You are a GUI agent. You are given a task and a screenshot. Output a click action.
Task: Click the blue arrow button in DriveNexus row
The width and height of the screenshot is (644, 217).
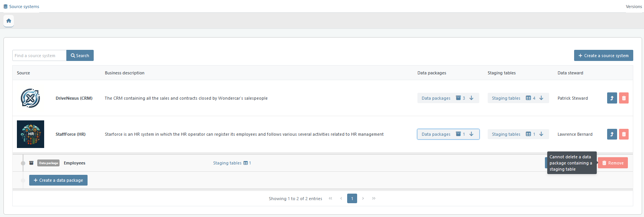(x=612, y=98)
